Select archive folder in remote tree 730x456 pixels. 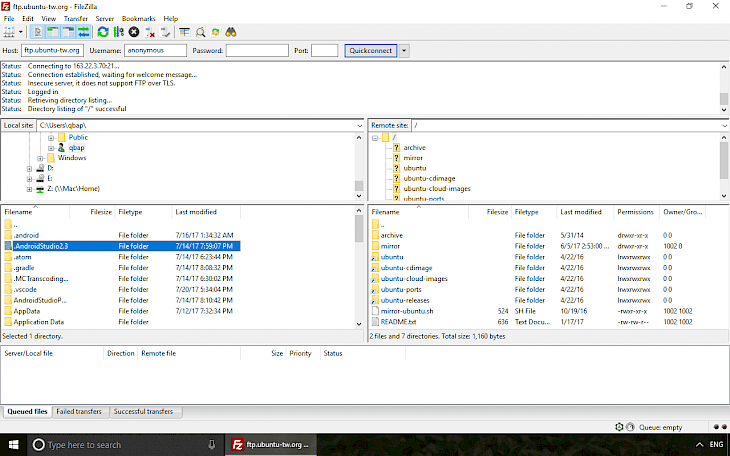(414, 148)
